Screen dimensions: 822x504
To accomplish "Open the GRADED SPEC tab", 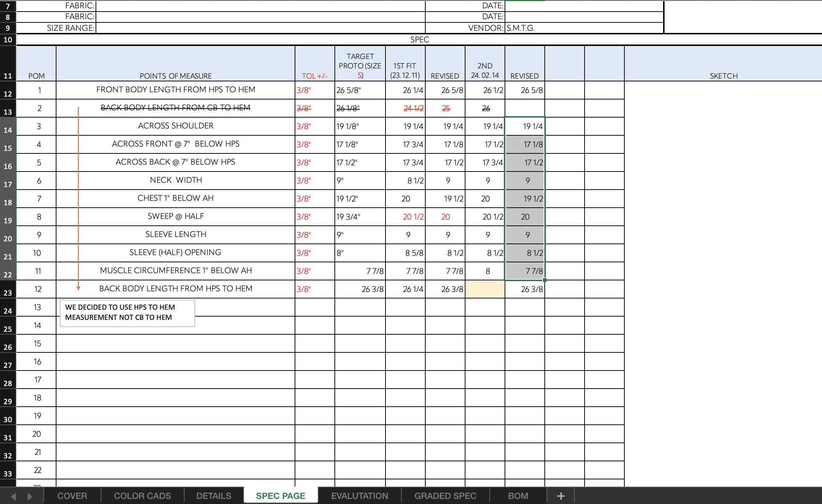I will click(445, 496).
